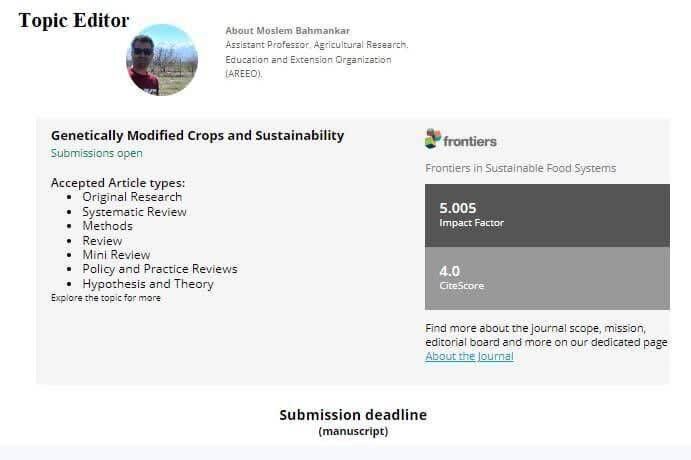The width and height of the screenshot is (691, 460).
Task: Select the 5.005 Impact Factor box
Action: (547, 215)
